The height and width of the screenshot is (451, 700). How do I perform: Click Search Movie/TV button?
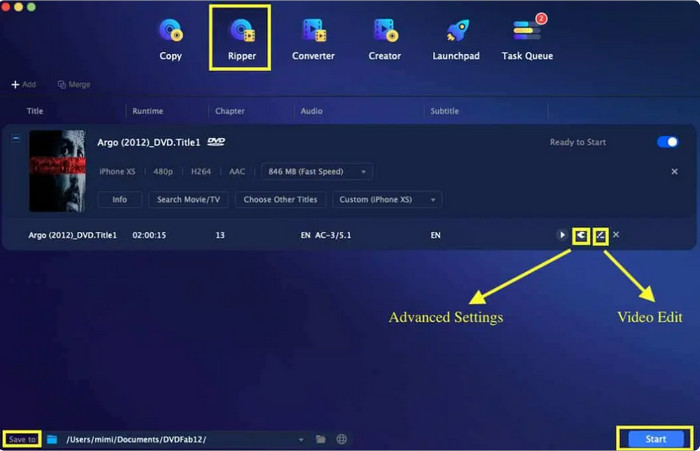pos(188,200)
